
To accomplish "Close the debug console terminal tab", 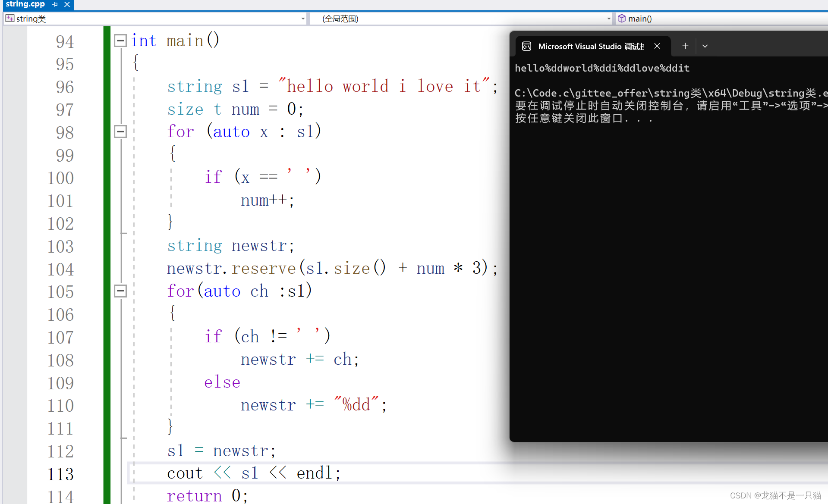I will 657,46.
